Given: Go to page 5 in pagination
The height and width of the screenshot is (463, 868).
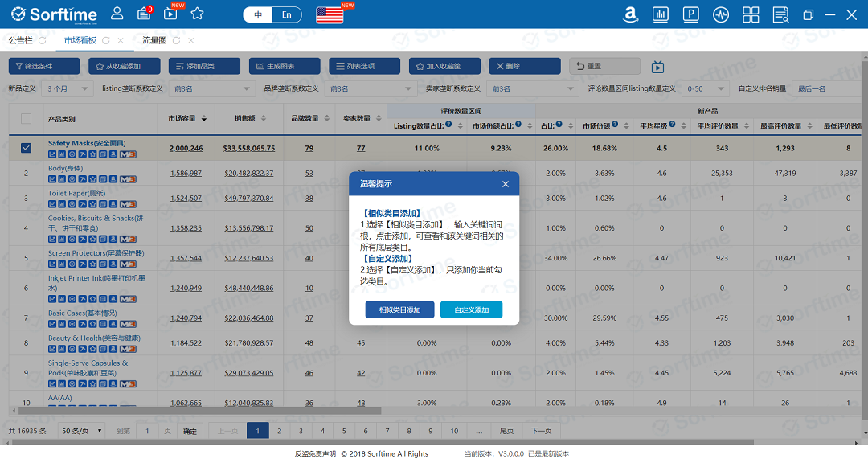Looking at the screenshot, I should click(344, 431).
